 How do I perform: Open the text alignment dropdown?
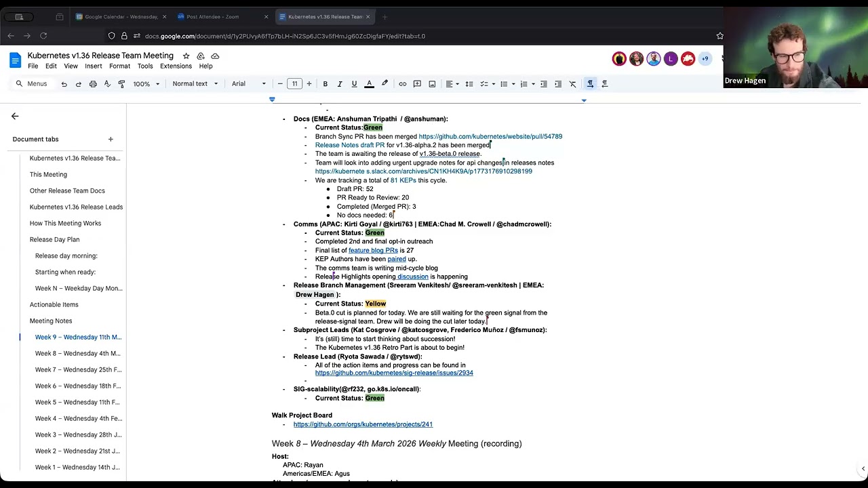451,84
